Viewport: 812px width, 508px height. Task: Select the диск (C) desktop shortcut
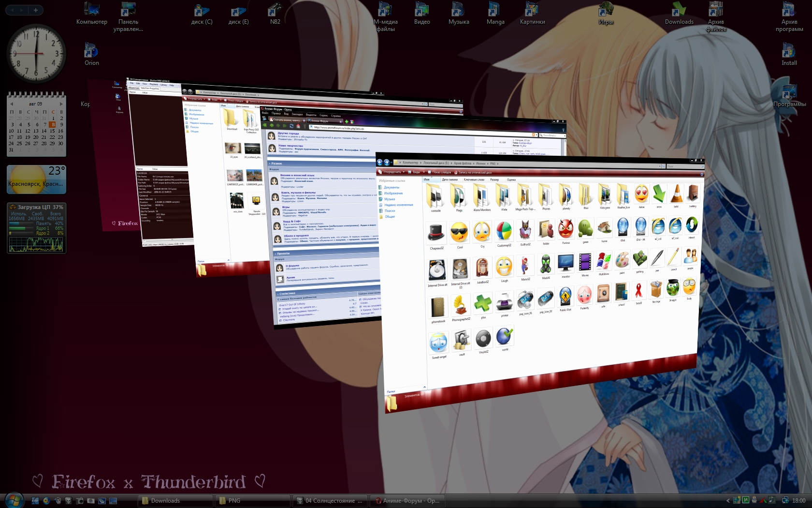tap(202, 14)
